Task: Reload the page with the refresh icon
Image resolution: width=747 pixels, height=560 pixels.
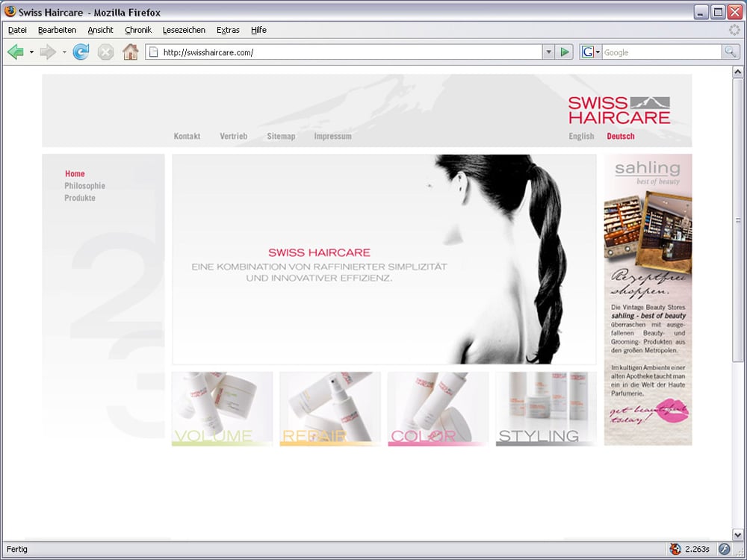Action: (x=81, y=52)
